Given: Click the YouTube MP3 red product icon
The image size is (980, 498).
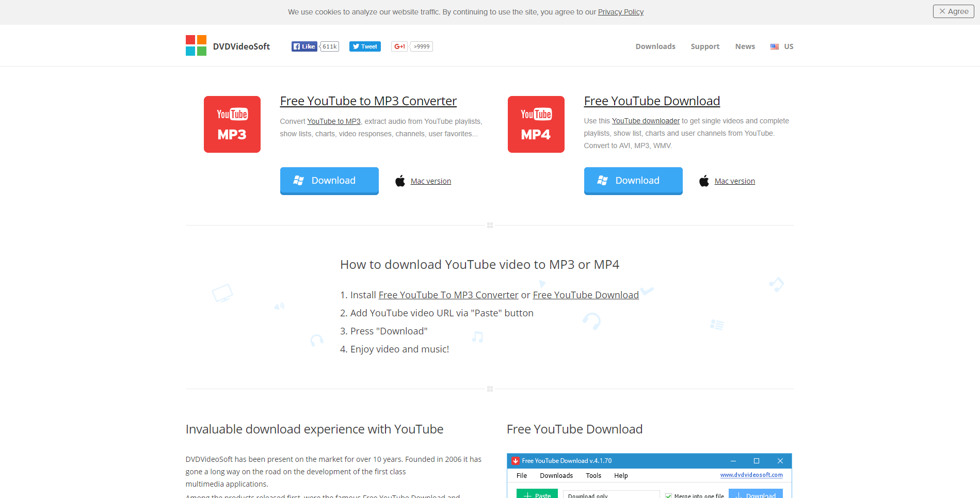Looking at the screenshot, I should click(232, 124).
